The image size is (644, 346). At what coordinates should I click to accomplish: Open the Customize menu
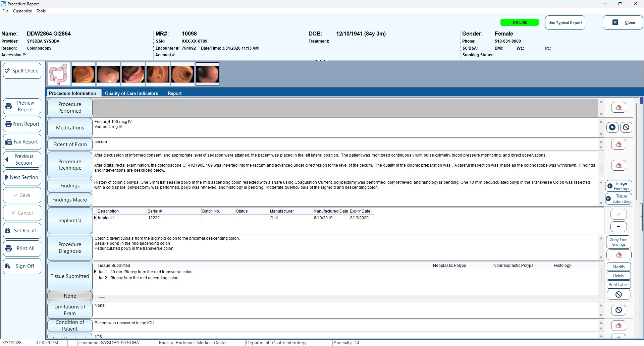pyautogui.click(x=22, y=11)
